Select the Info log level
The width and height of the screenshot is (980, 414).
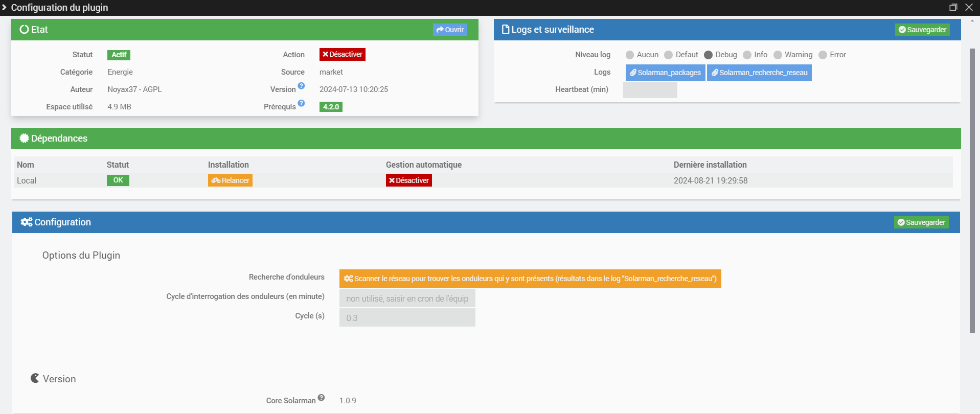(x=747, y=55)
